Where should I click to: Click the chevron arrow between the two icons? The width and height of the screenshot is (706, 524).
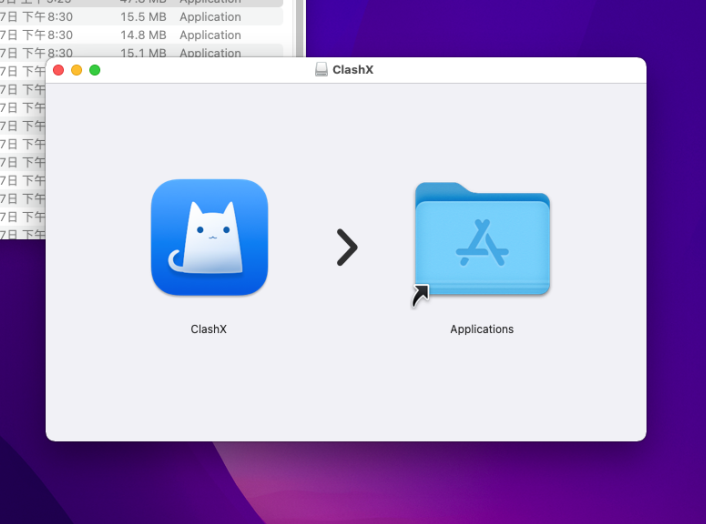pyautogui.click(x=347, y=247)
